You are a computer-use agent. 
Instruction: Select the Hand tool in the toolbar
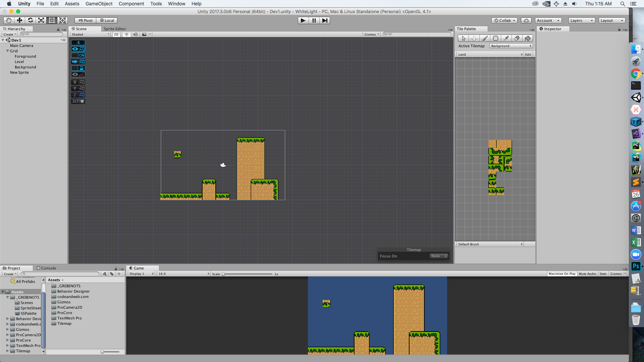[9, 20]
